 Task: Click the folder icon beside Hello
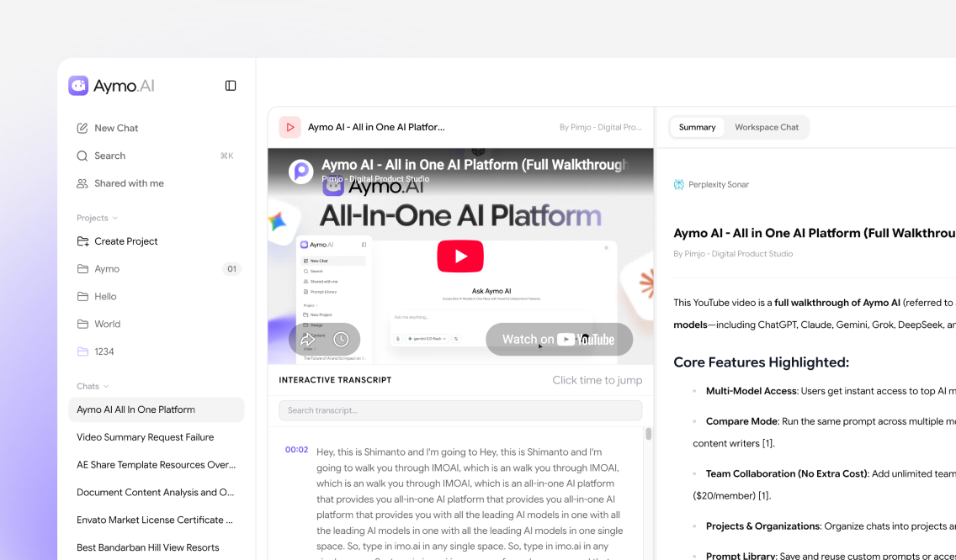(82, 296)
